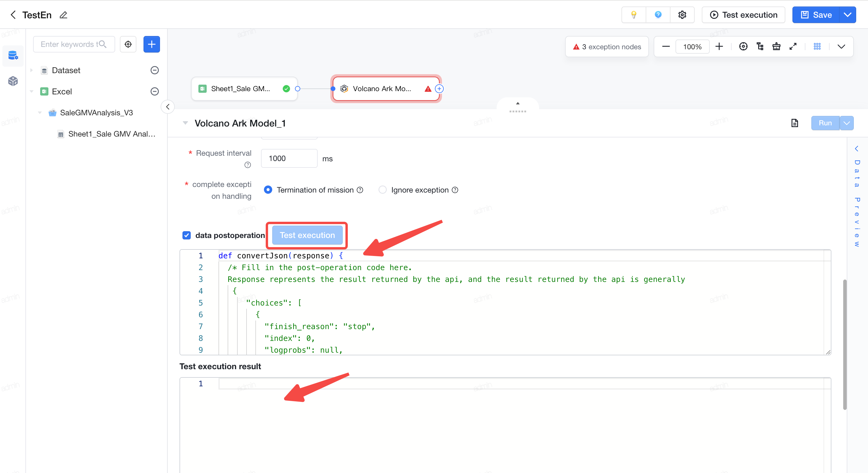Open the auto-layout tree icon
Viewport: 868px width, 473px height.
click(760, 47)
